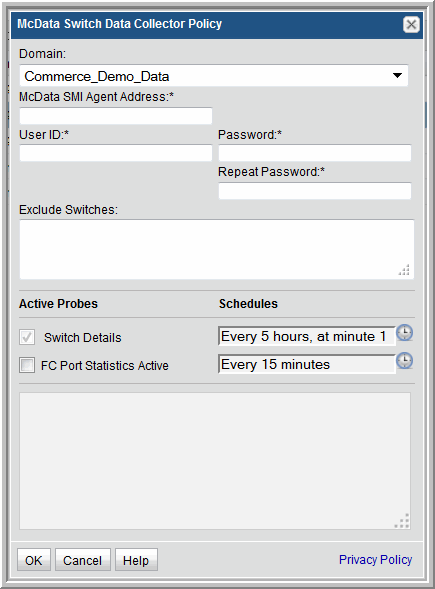Click the Exclude Switches resize grip
The width and height of the screenshot is (435, 589).
[404, 270]
